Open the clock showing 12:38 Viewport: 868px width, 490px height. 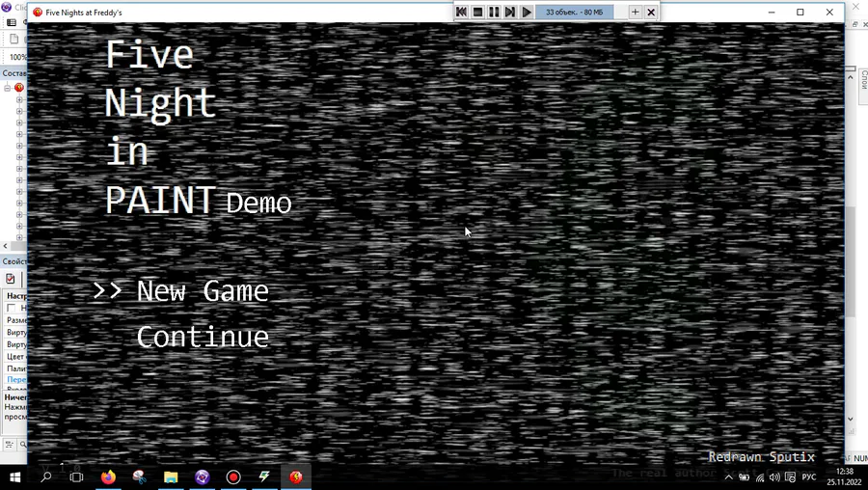(x=843, y=476)
